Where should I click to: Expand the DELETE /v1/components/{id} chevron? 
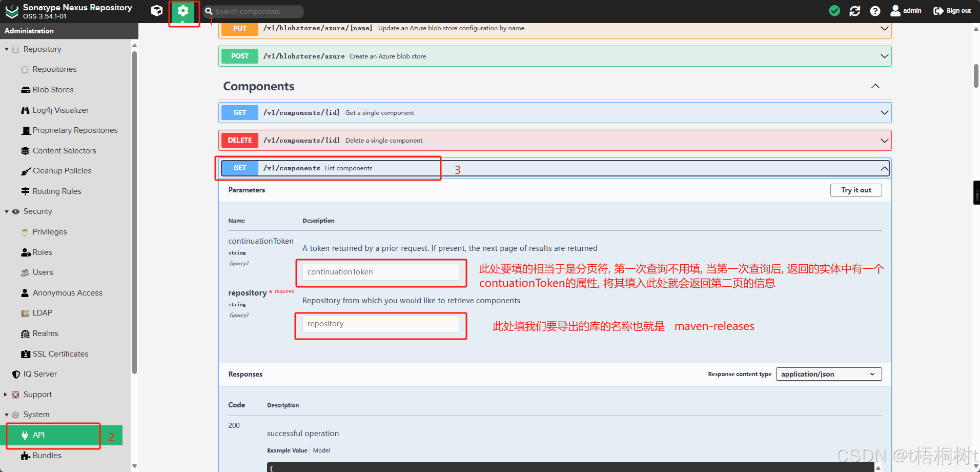point(885,140)
